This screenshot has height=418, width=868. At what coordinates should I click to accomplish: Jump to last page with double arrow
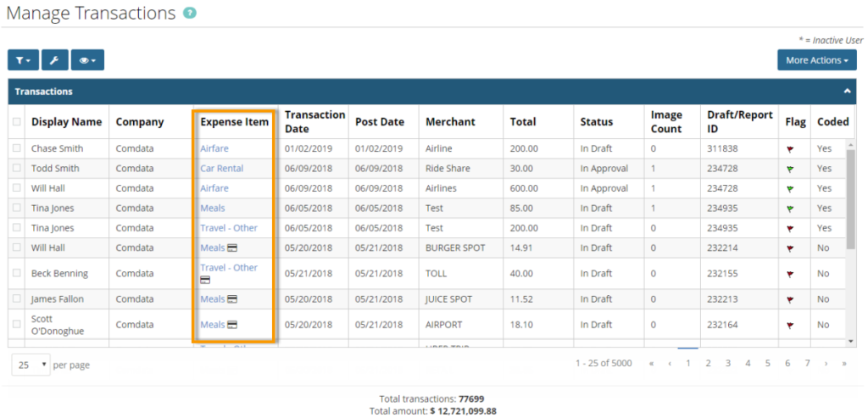[844, 364]
